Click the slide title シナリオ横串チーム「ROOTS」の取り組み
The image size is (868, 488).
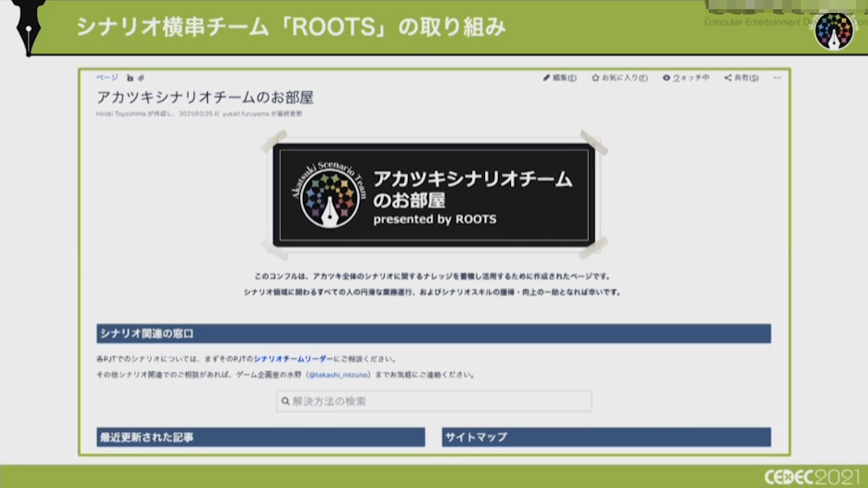pyautogui.click(x=291, y=27)
